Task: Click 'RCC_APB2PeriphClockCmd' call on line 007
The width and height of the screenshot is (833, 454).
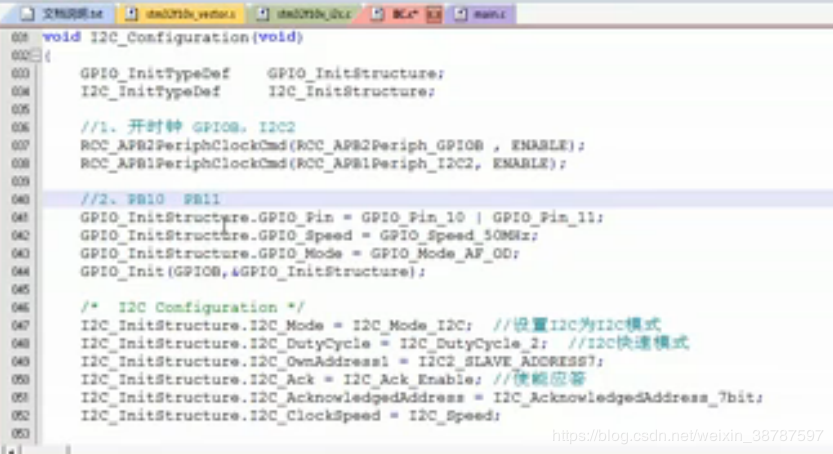Action: click(x=184, y=145)
